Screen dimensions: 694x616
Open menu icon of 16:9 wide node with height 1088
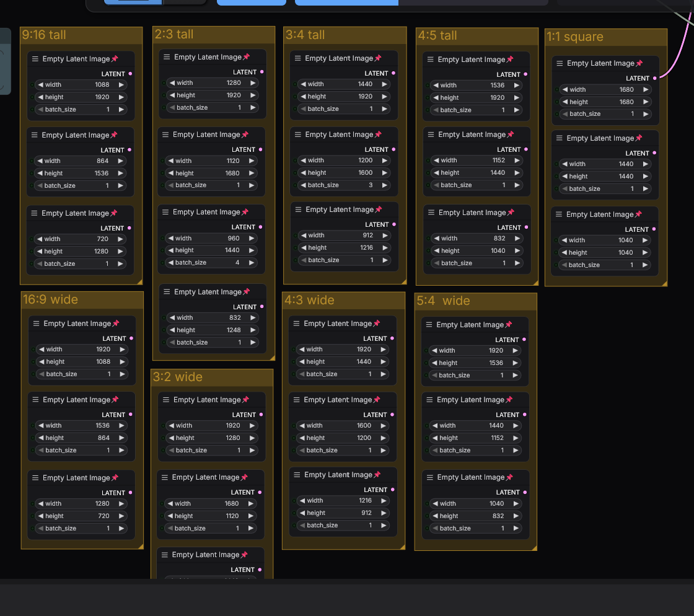pyautogui.click(x=37, y=323)
